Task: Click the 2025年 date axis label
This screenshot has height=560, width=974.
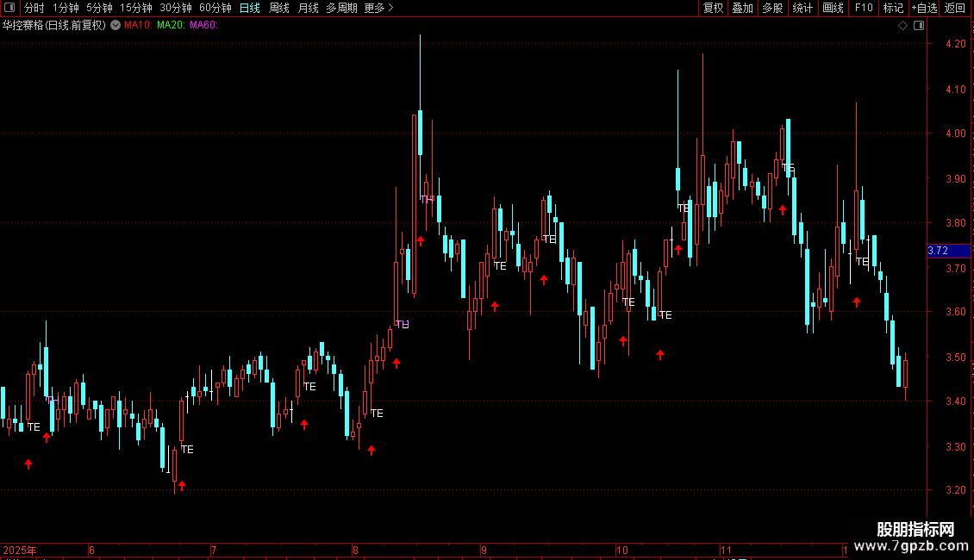Action: (x=20, y=550)
